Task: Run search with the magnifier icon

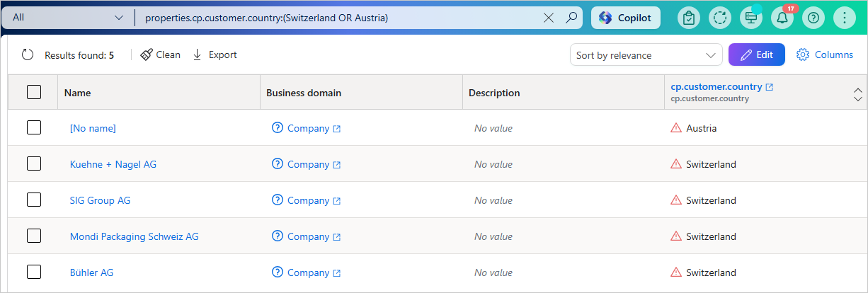Action: (x=571, y=18)
